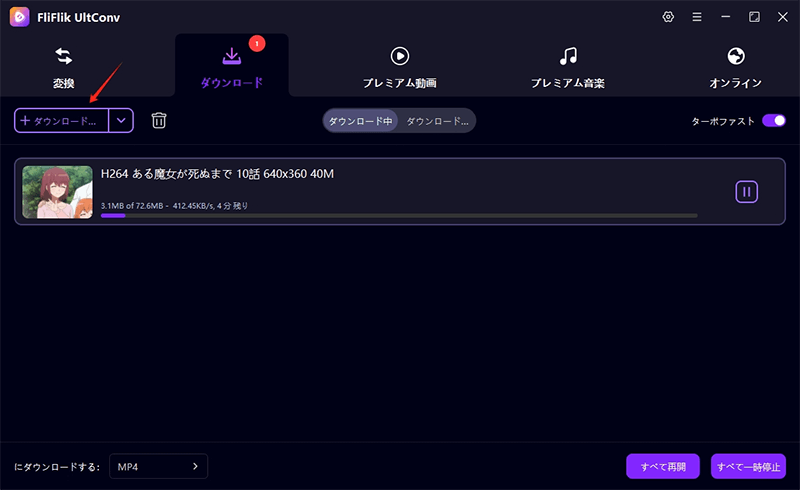
Task: Click the + ダウンロード button
Action: click(x=61, y=120)
